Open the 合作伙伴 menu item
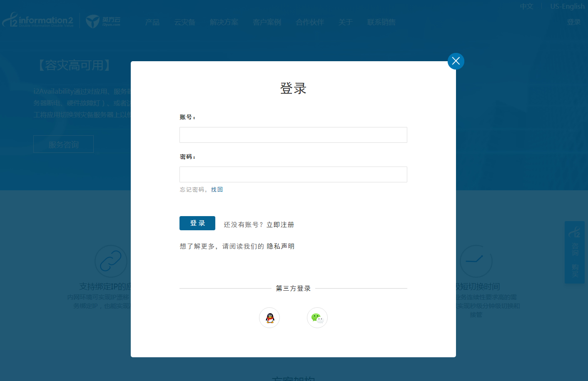Viewport: 588px width, 381px height. tap(310, 22)
